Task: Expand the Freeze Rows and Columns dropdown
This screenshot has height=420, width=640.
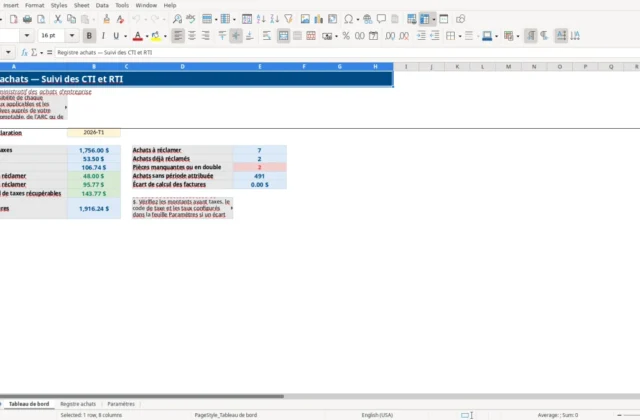Action: pos(433,20)
